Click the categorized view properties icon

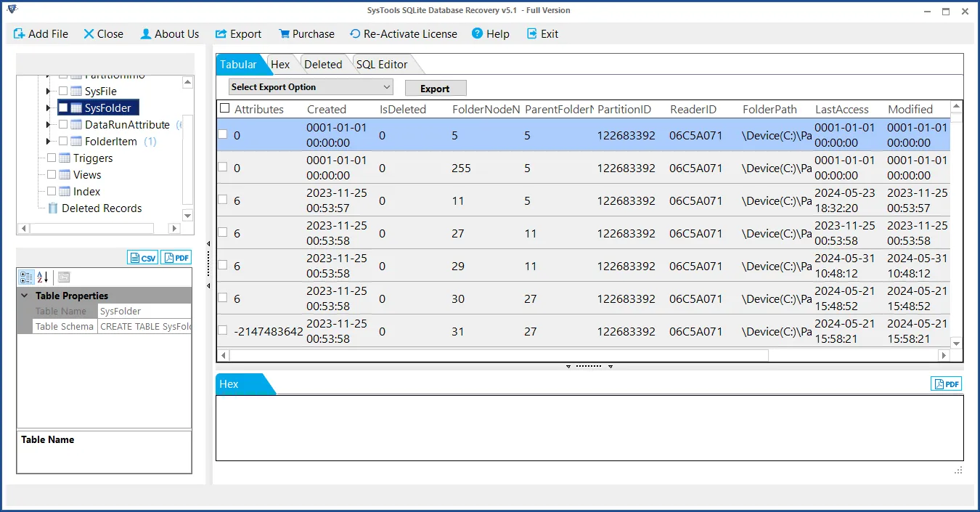point(26,277)
